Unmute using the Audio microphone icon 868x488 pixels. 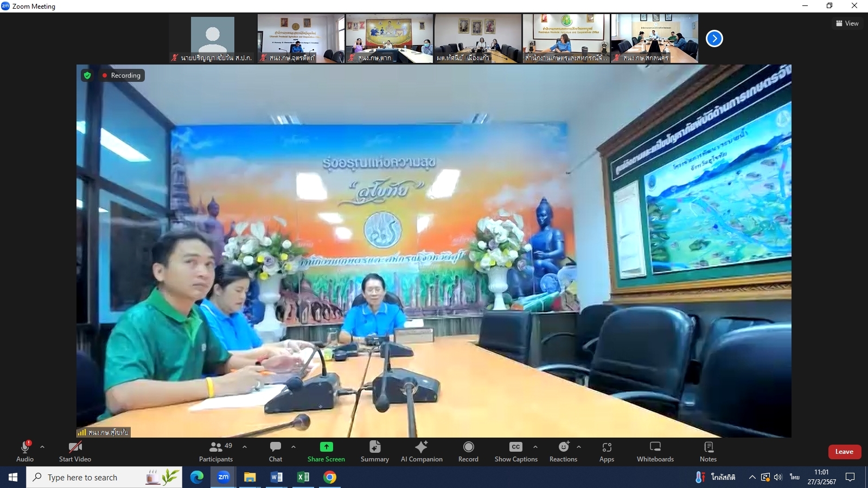(25, 447)
